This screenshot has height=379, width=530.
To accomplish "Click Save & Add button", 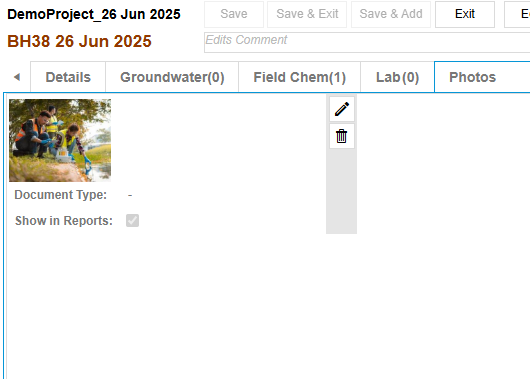I will (x=391, y=14).
